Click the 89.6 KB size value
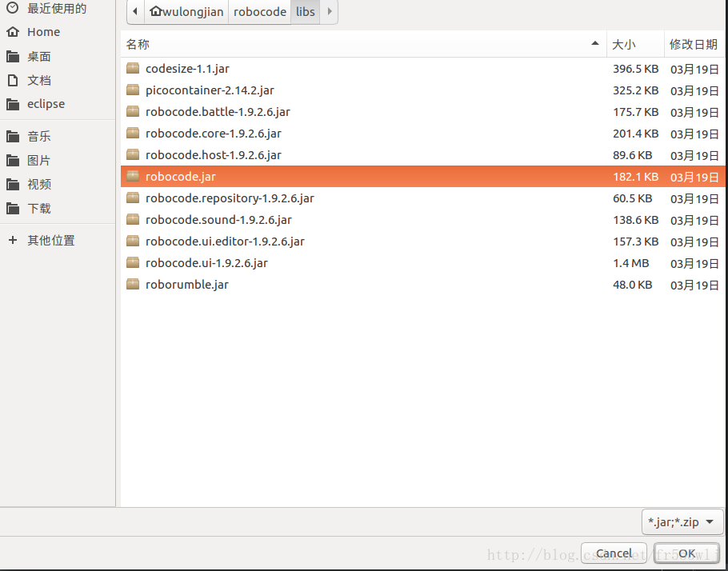This screenshot has width=728, height=571. 632,155
